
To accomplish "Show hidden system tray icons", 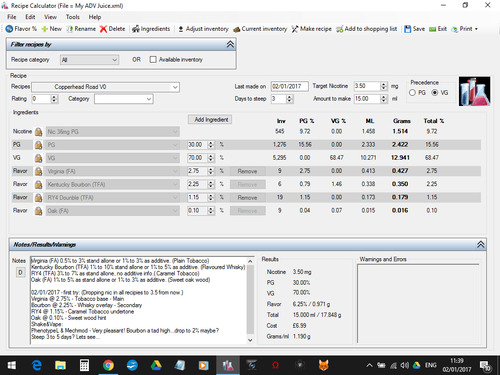I will tap(369, 366).
